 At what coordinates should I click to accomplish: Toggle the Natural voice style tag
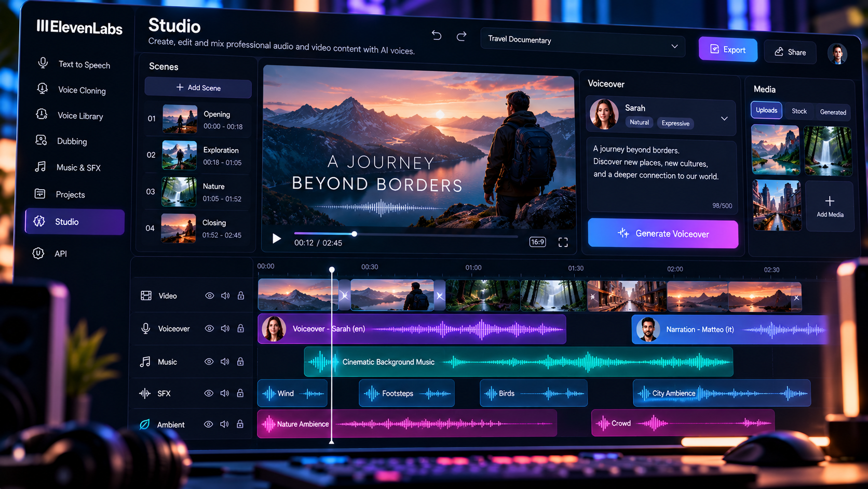point(639,122)
